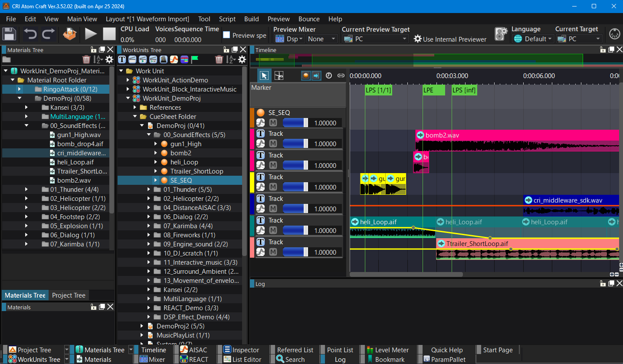Mute the track holding cri_middleware_sdk.wav
This screenshot has width=623, height=364.
[x=273, y=209]
